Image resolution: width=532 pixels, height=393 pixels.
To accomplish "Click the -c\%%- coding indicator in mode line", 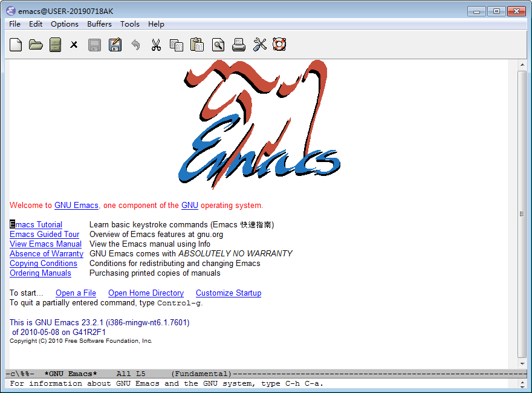I will click(x=20, y=374).
